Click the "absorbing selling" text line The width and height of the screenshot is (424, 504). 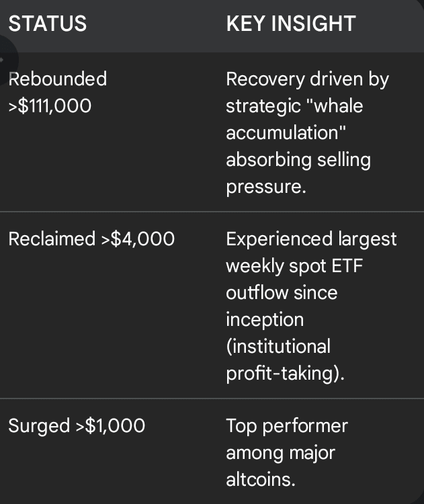coord(298,160)
